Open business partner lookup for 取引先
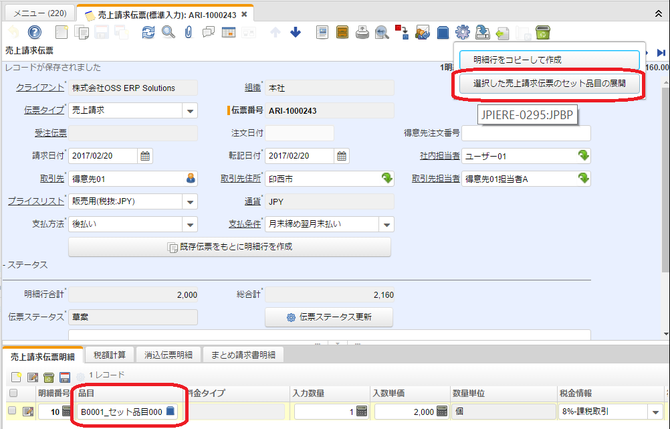This screenshot has width=670, height=429. point(191,178)
